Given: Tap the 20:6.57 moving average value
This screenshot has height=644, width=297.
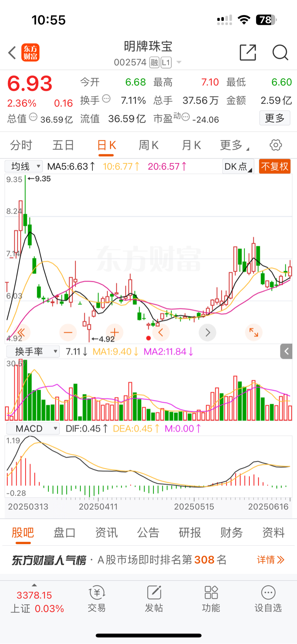Looking at the screenshot, I should tap(167, 167).
